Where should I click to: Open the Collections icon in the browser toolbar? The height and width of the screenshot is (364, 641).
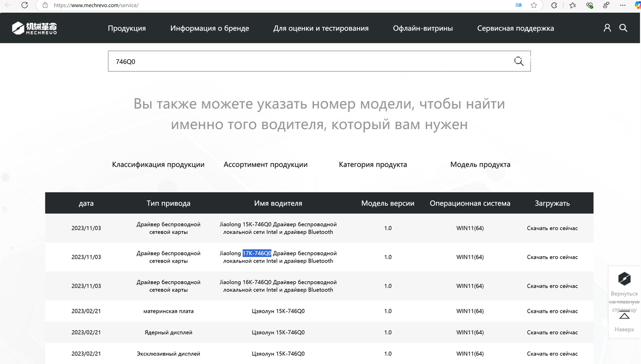click(x=572, y=6)
